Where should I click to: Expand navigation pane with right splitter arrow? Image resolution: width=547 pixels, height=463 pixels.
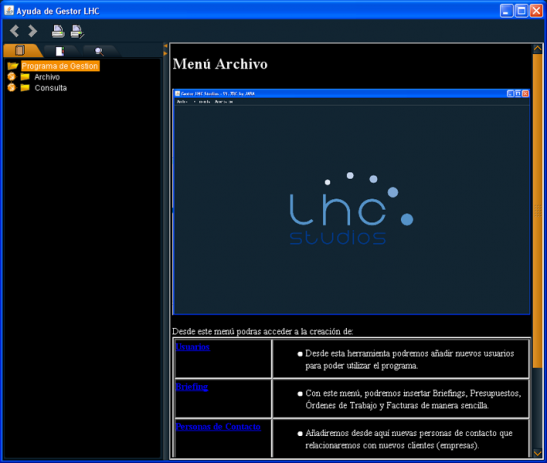pyautogui.click(x=166, y=53)
